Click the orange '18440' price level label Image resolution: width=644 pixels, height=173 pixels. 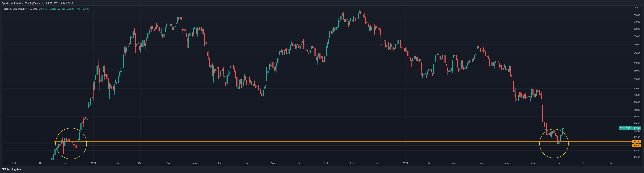tap(636, 145)
